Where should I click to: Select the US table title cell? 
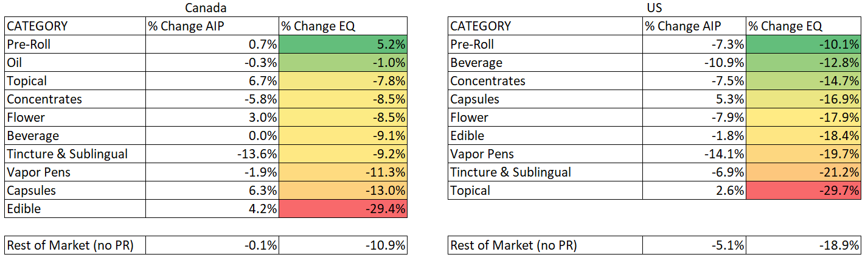(x=654, y=8)
